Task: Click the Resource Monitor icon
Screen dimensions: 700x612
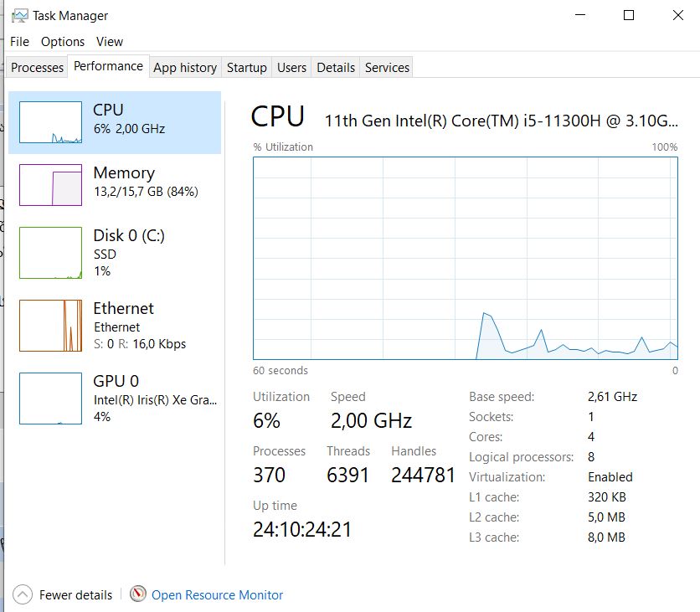Action: point(138,594)
